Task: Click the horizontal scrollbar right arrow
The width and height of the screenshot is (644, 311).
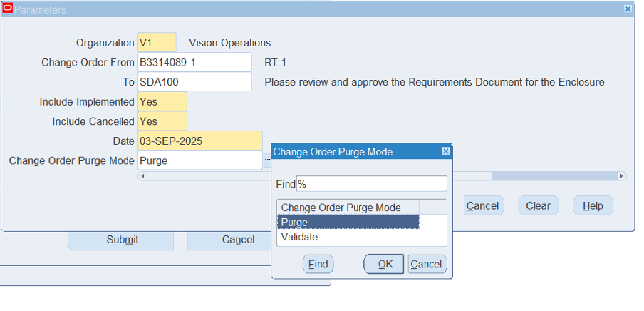Action: (x=622, y=176)
